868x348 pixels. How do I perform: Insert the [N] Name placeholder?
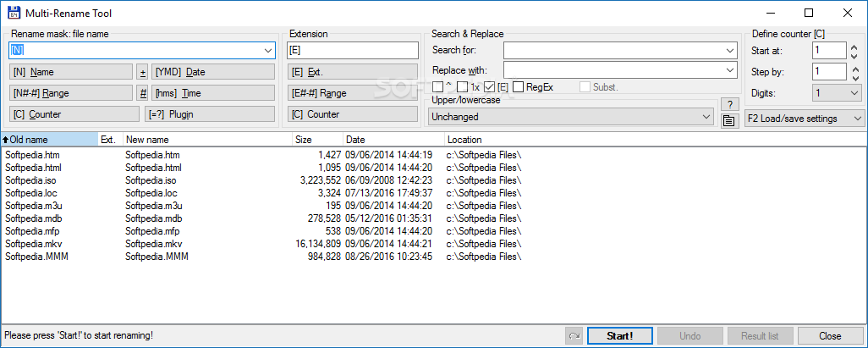(71, 72)
